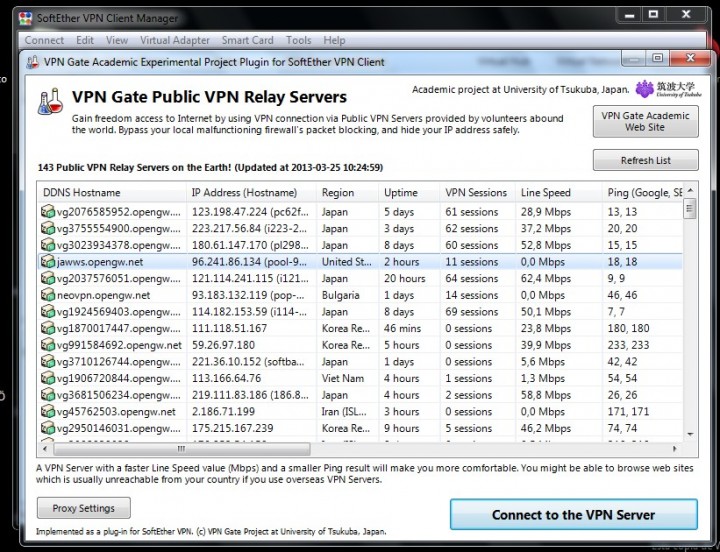Click server icon beside neovpn.opengw.net
The width and height of the screenshot is (720, 552).
48,295
